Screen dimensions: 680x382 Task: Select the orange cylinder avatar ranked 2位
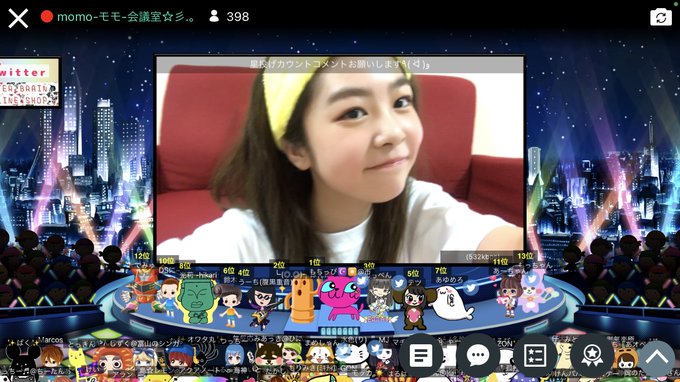(x=302, y=300)
